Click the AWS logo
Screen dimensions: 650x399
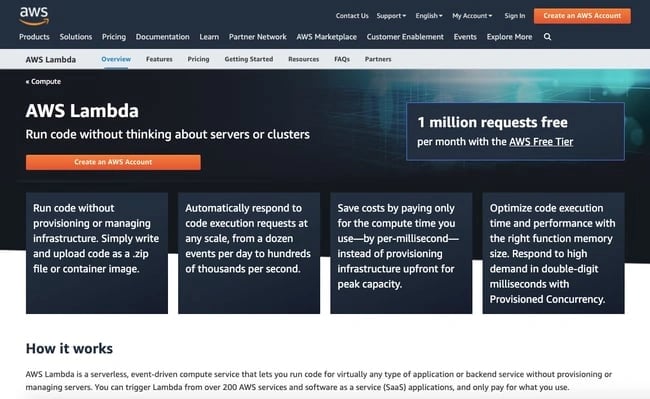(34, 16)
